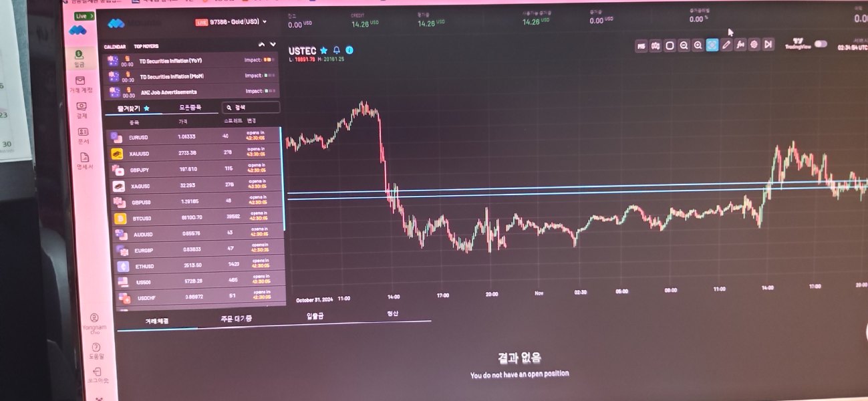Switch to the TOP MOVERS tab

tap(146, 47)
